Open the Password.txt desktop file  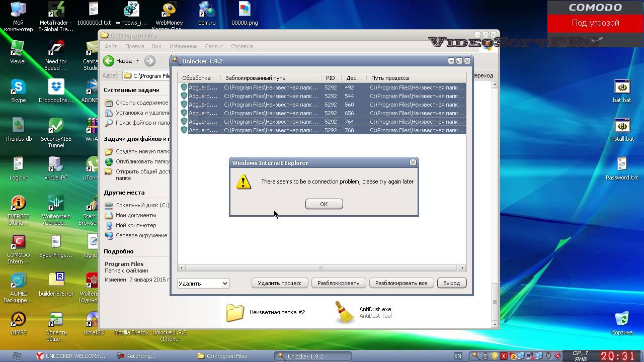click(x=622, y=168)
